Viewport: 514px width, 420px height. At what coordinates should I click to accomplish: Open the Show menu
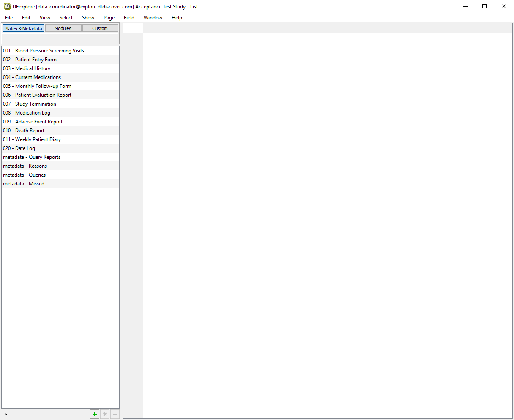(88, 18)
